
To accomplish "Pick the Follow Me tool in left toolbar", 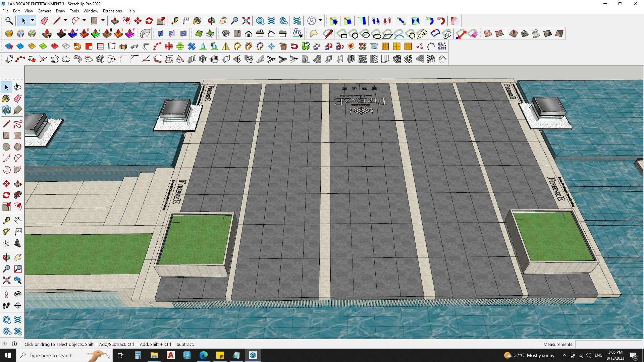I will tap(18, 195).
